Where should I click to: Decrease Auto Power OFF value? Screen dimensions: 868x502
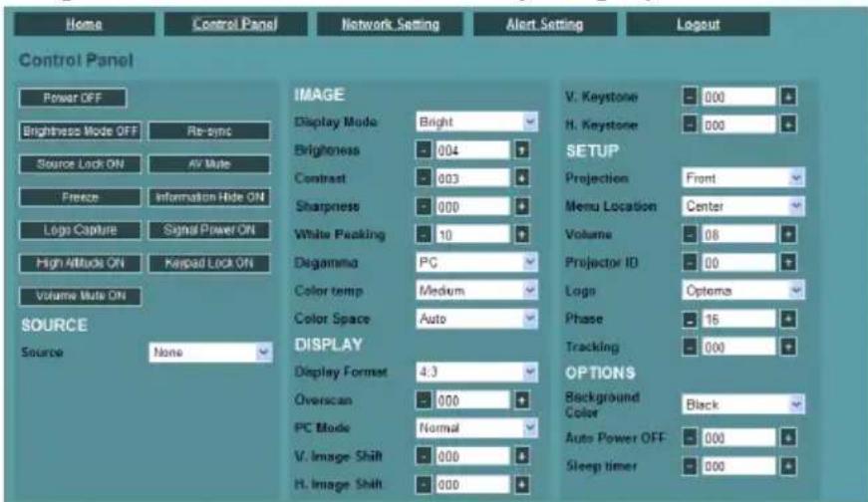690,438
